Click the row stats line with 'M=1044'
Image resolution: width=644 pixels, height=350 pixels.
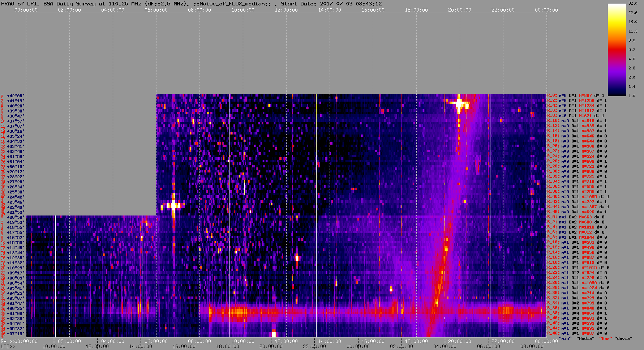coord(577,237)
